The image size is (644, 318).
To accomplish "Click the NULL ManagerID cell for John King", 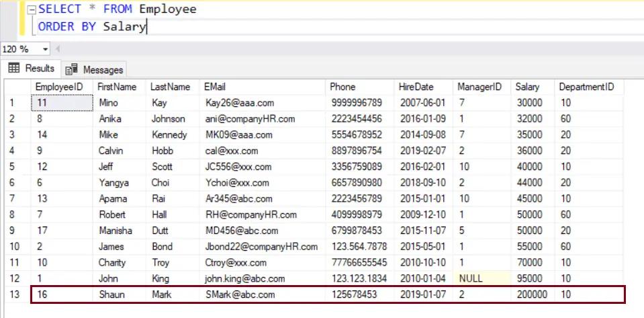I will (473, 278).
